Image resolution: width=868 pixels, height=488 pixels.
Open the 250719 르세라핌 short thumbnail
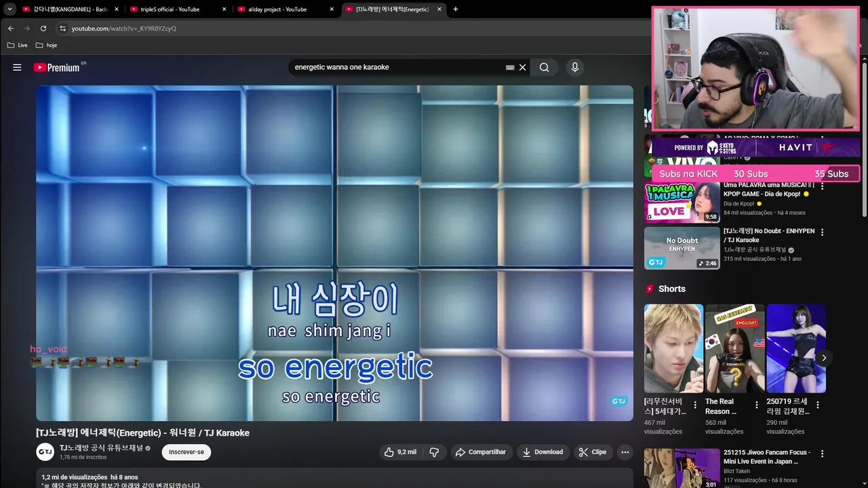click(796, 348)
